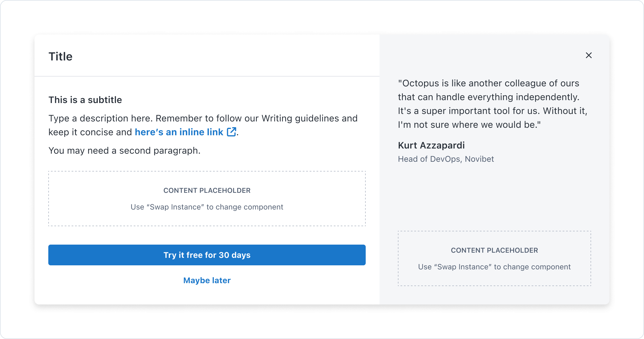The image size is (644, 339).
Task: Click the "Swap Instance" hint in left placeholder
Action: pos(207,207)
